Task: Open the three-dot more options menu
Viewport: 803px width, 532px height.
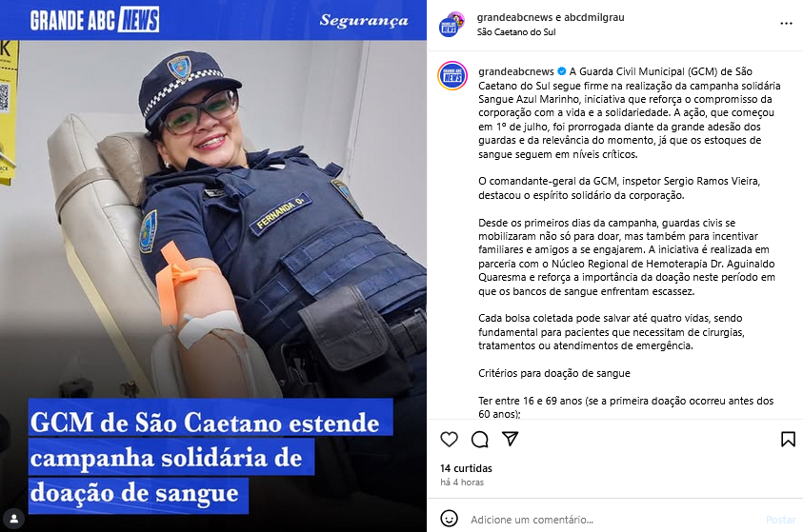Action: coord(786,24)
